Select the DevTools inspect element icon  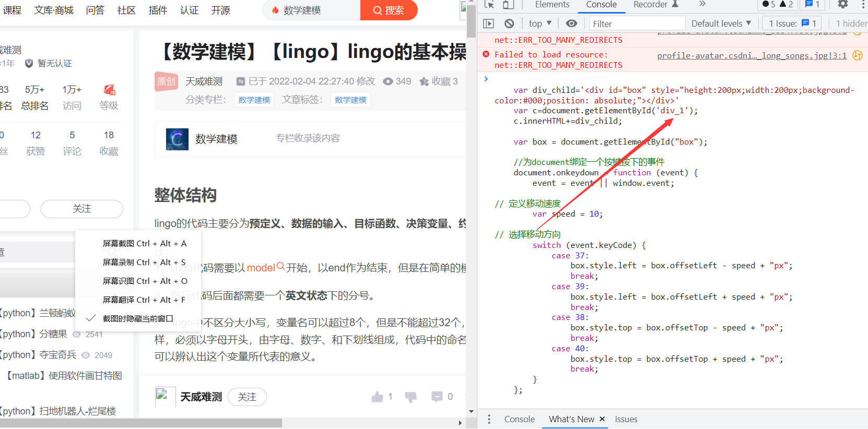tap(489, 4)
